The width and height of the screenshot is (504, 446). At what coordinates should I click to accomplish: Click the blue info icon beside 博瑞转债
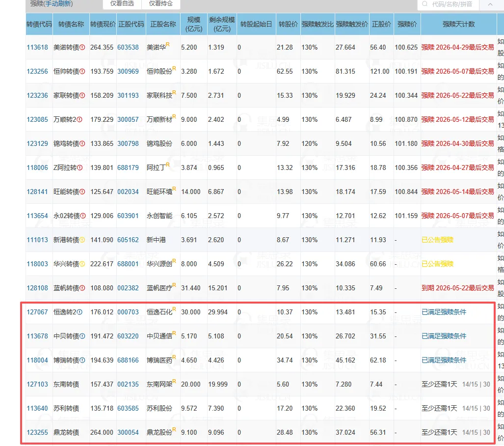[x=82, y=360]
